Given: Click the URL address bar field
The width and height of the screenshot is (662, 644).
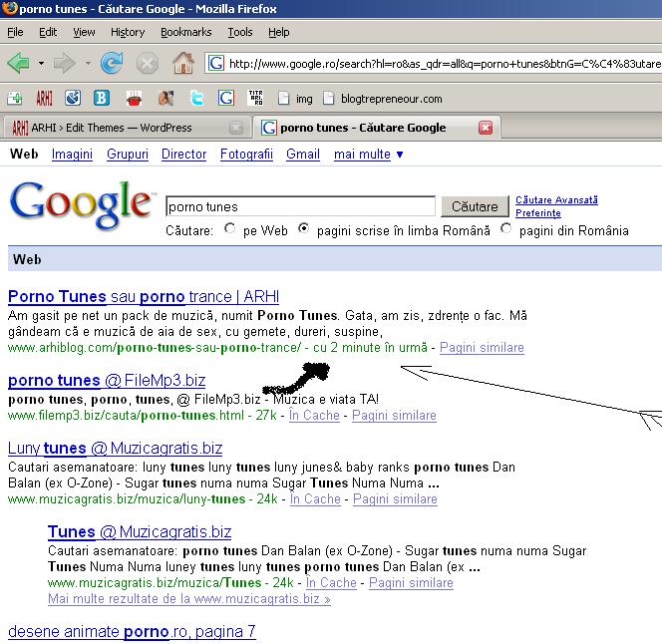Looking at the screenshot, I should pyautogui.click(x=433, y=64).
